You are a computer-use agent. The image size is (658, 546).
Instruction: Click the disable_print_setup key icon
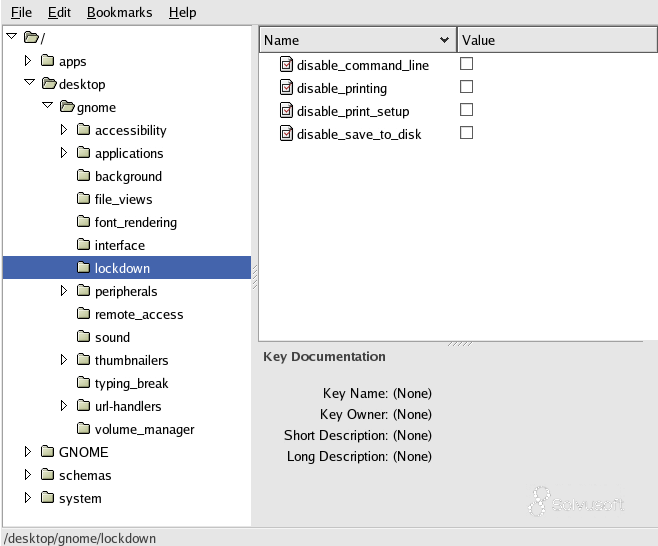pyautogui.click(x=286, y=111)
